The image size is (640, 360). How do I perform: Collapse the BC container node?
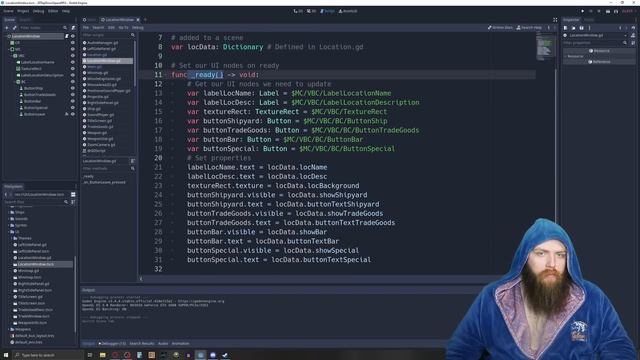click(15, 82)
